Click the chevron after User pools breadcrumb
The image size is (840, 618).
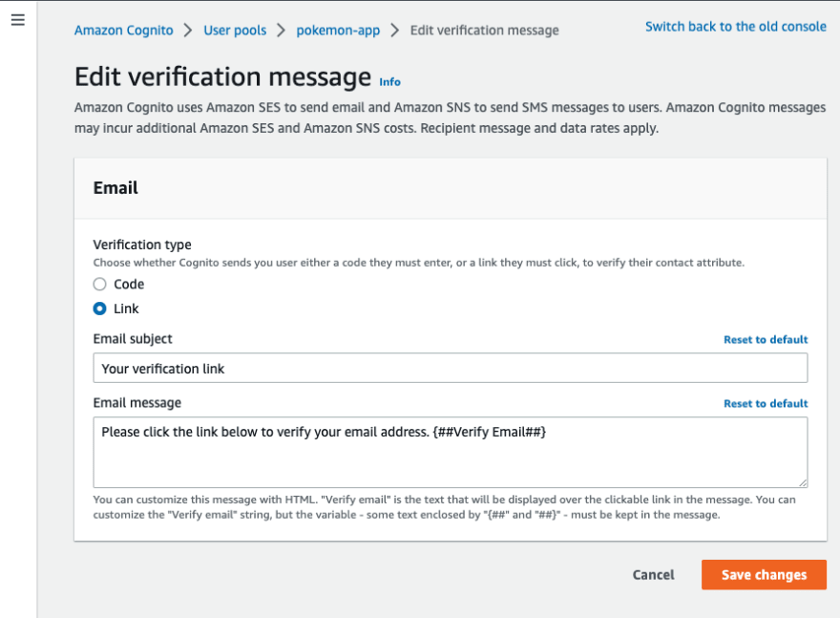click(x=282, y=31)
